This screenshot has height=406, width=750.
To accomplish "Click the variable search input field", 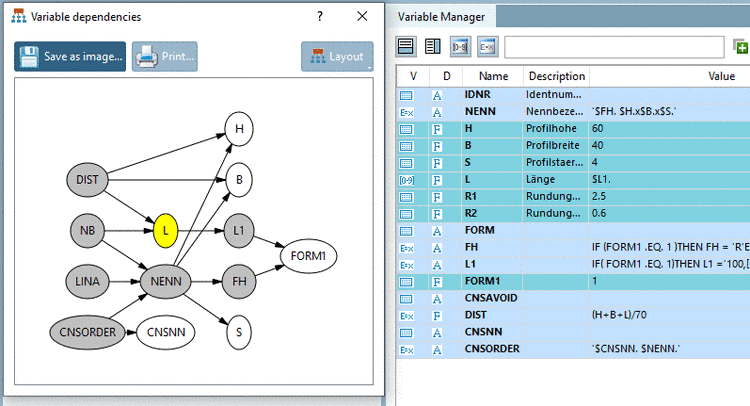I will [x=614, y=47].
